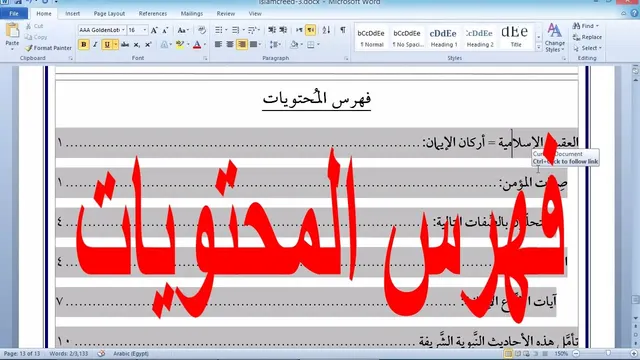Show paragraph marks with pilcrow icon
Screen dimensions: 640x360
click(x=343, y=30)
